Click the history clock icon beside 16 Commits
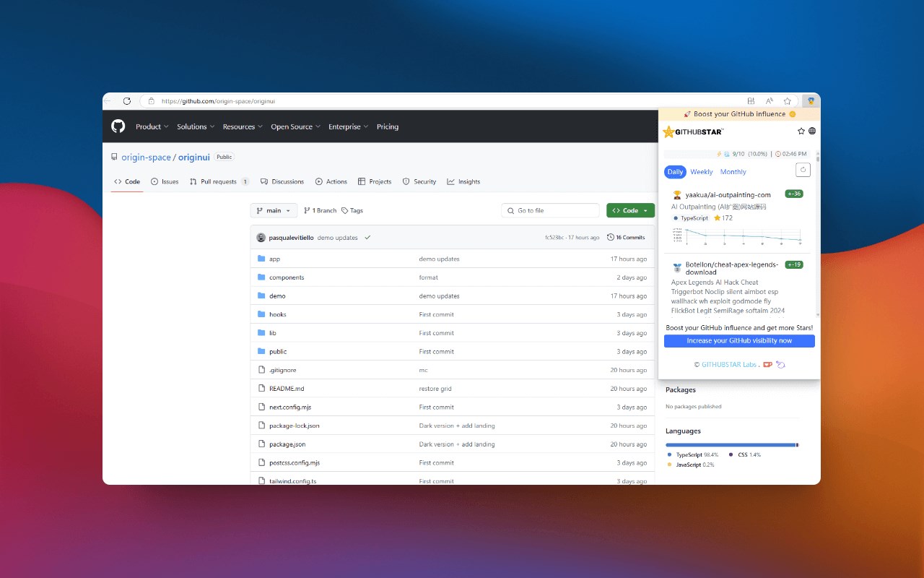This screenshot has width=924, height=578. pos(611,238)
